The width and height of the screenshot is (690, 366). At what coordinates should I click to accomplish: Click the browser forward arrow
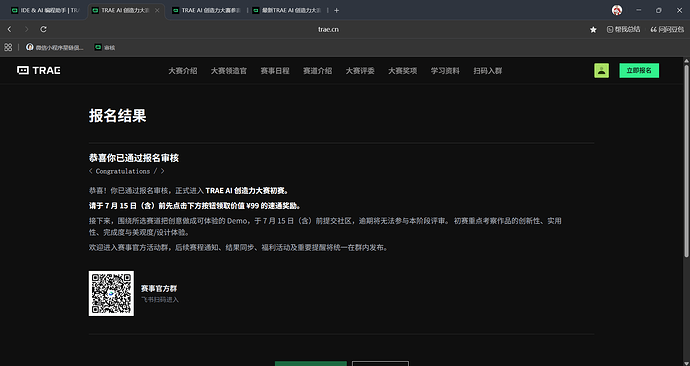click(x=26, y=29)
